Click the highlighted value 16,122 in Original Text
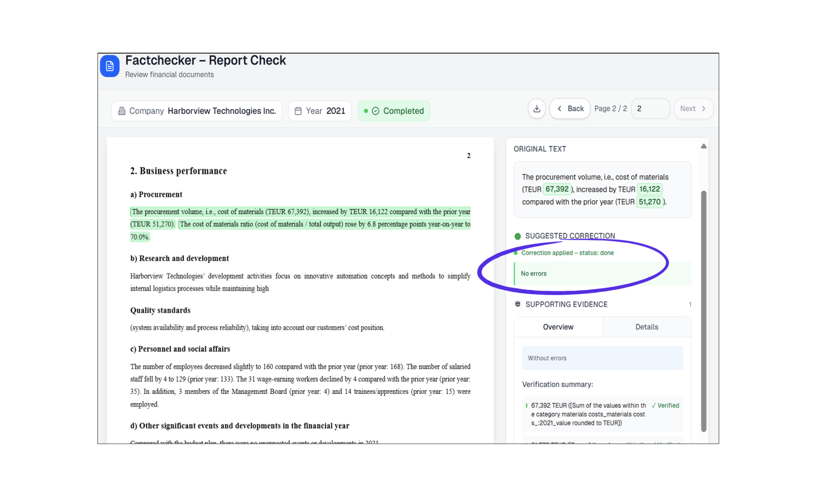 pos(649,189)
